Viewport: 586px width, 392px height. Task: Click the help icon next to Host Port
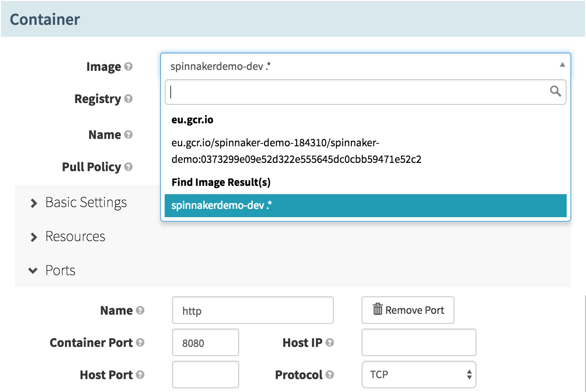click(x=140, y=375)
